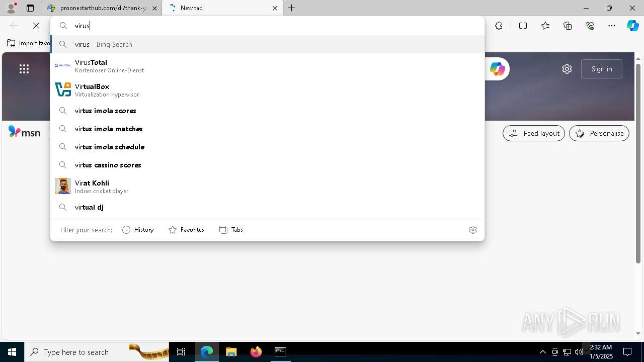Open the profile avatar icon

(11, 8)
